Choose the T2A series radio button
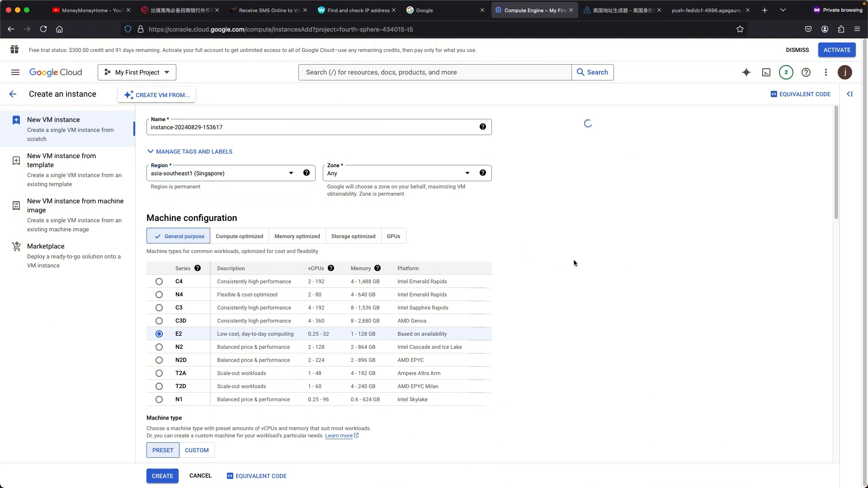This screenshot has width=868, height=488. click(159, 373)
